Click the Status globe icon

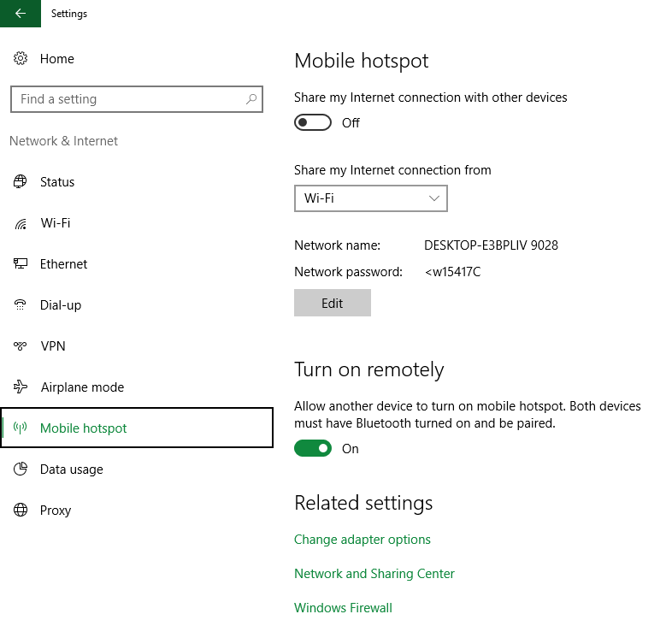coord(21,182)
